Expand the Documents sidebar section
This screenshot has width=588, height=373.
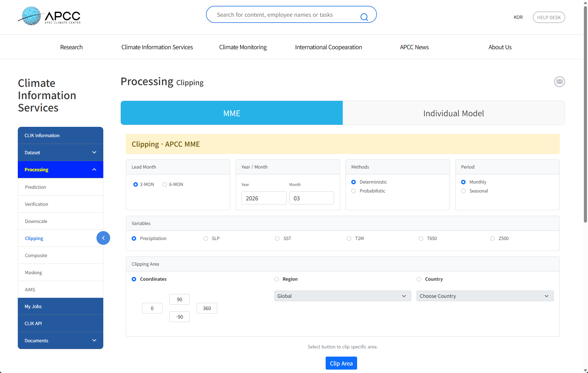[x=61, y=341]
